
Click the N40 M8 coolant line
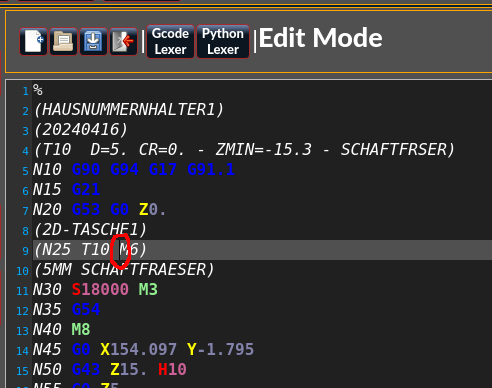61,330
